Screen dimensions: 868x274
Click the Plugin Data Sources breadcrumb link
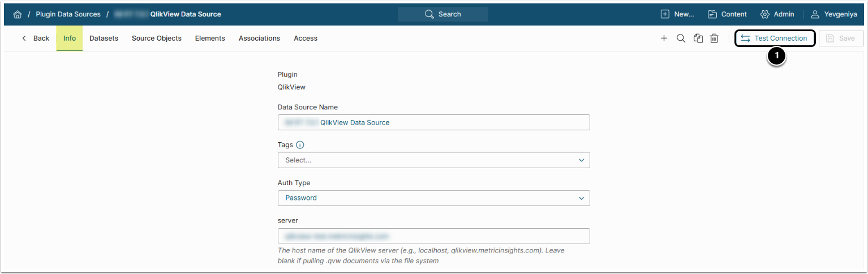68,14
